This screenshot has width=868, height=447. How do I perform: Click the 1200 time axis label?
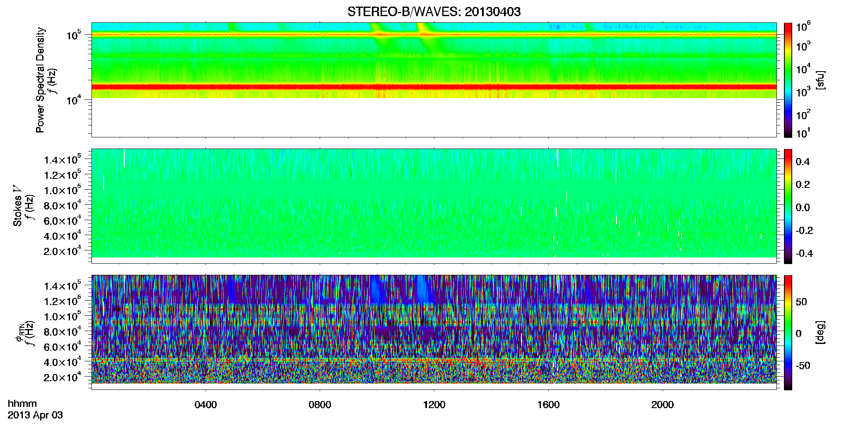(434, 405)
